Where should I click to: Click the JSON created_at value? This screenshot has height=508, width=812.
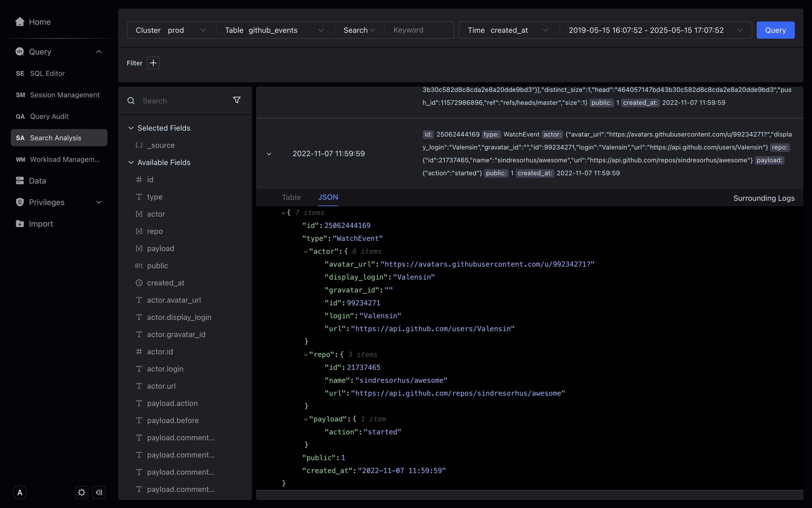[402, 471]
